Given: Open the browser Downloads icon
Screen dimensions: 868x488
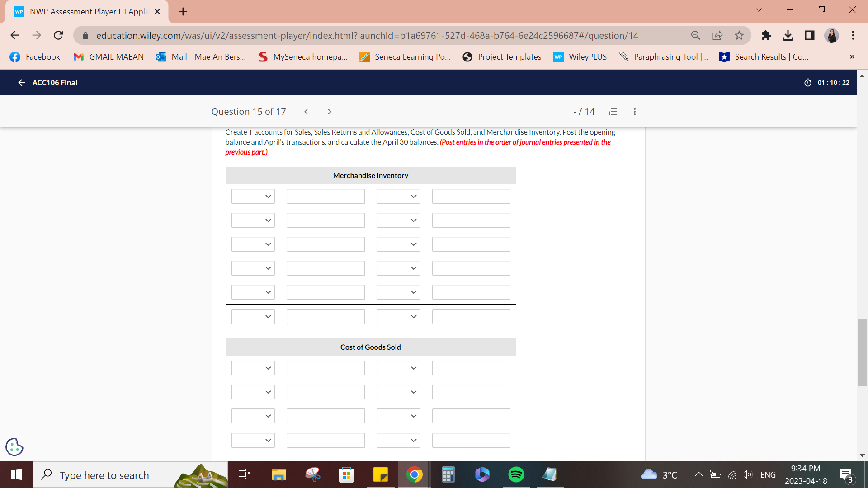Looking at the screenshot, I should click(788, 35).
